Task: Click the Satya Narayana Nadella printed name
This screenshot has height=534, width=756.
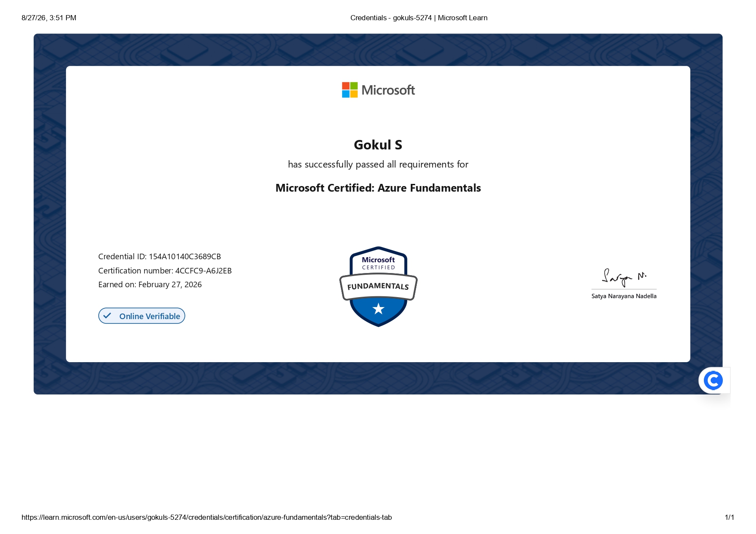Action: coord(624,296)
